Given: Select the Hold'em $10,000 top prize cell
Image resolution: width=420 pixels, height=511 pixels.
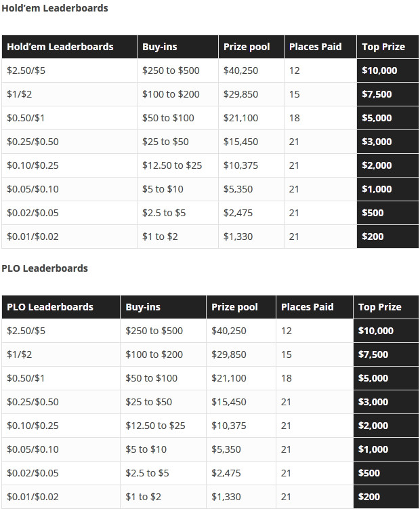Looking at the screenshot, I should pos(387,70).
